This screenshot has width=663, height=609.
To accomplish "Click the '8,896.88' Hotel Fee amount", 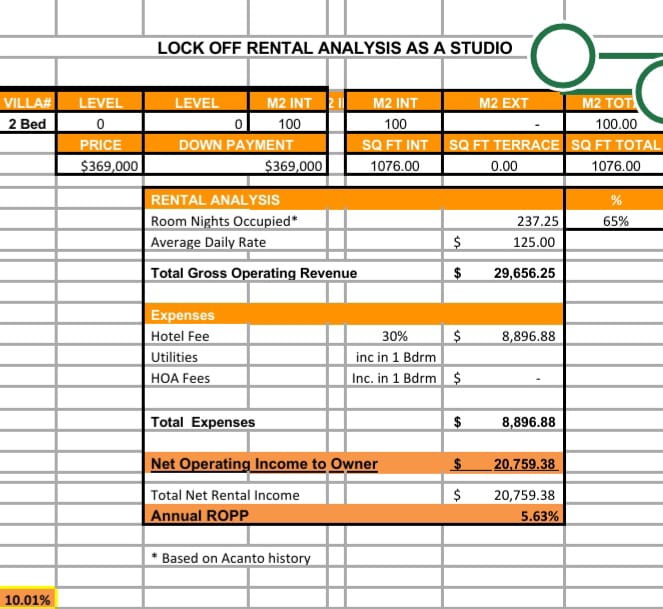I will (529, 336).
